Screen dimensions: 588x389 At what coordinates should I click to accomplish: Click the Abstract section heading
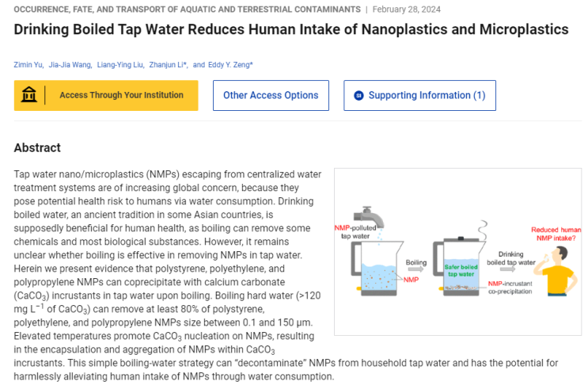pos(37,147)
